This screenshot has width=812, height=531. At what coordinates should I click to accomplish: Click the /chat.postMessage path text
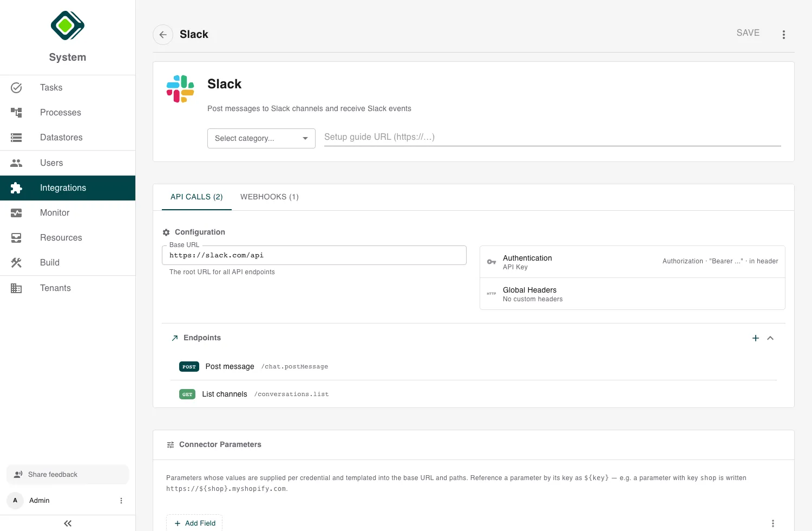pyautogui.click(x=295, y=367)
